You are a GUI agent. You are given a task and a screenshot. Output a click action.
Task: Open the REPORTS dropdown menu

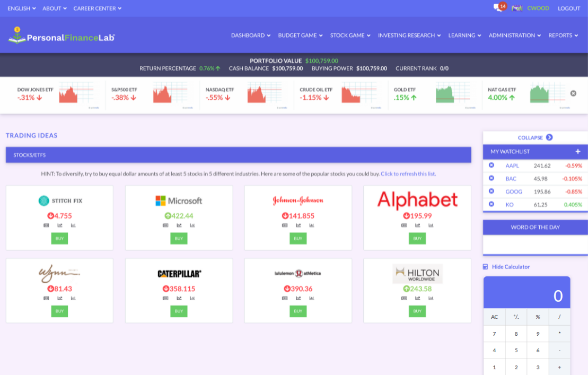563,35
